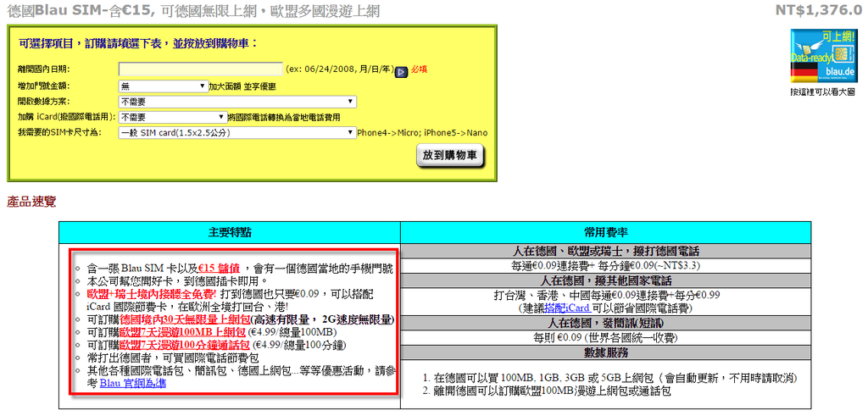This screenshot has height=416, width=868.
Task: Click 將國際電話轉換為當地電話費用 note
Action: (283, 118)
